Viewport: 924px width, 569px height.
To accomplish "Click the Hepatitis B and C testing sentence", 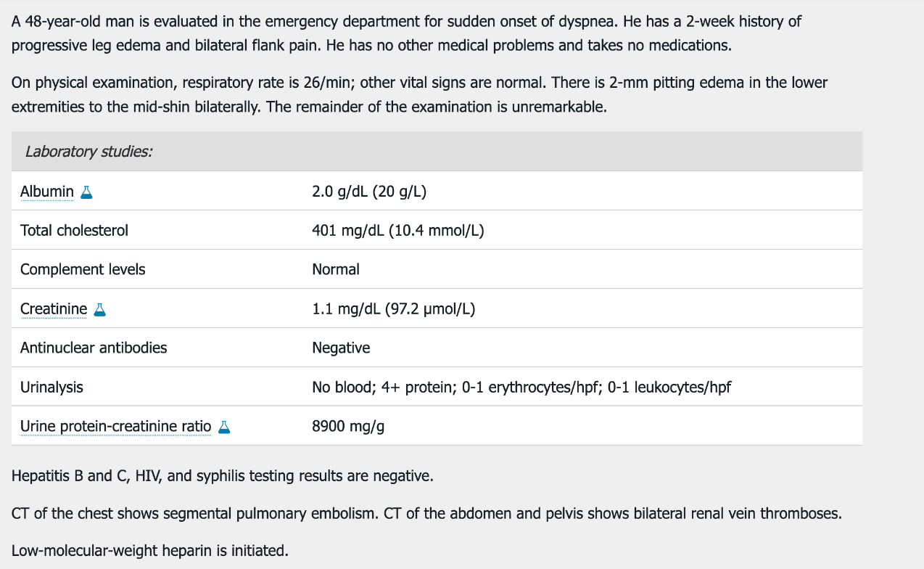I will click(x=223, y=477).
